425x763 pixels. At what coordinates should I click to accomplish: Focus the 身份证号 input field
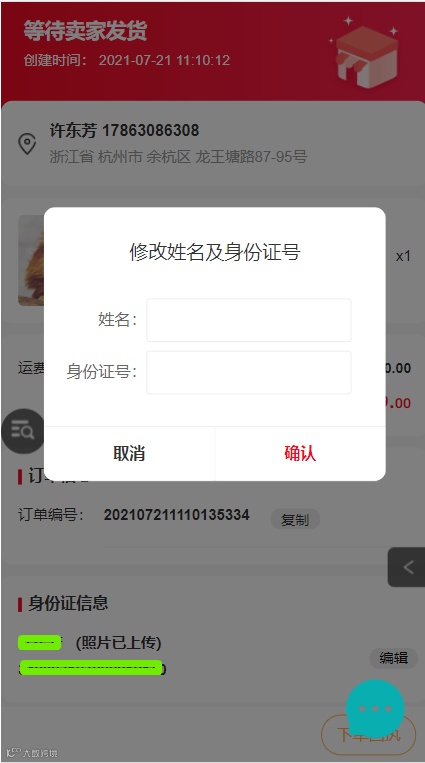[x=249, y=372]
